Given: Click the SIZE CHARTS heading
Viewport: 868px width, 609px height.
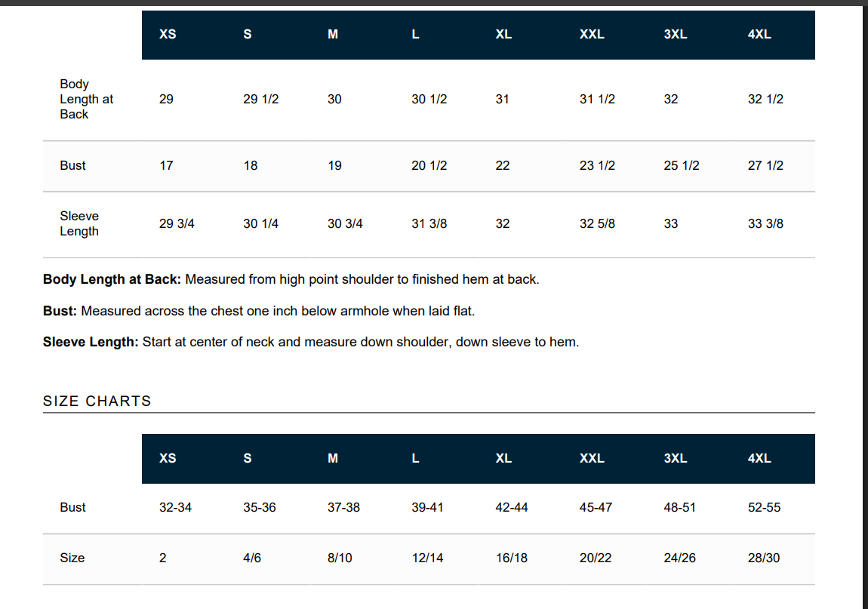Looking at the screenshot, I should pos(97,401).
